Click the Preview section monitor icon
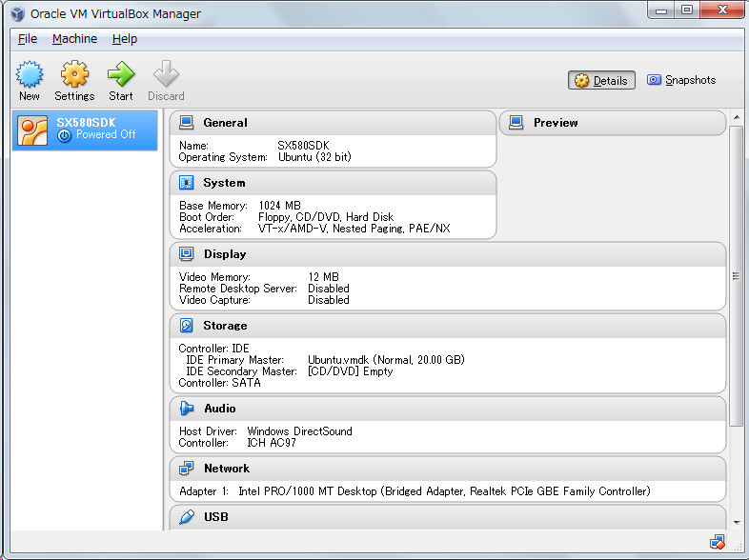Image resolution: width=749 pixels, height=560 pixels. point(516,123)
